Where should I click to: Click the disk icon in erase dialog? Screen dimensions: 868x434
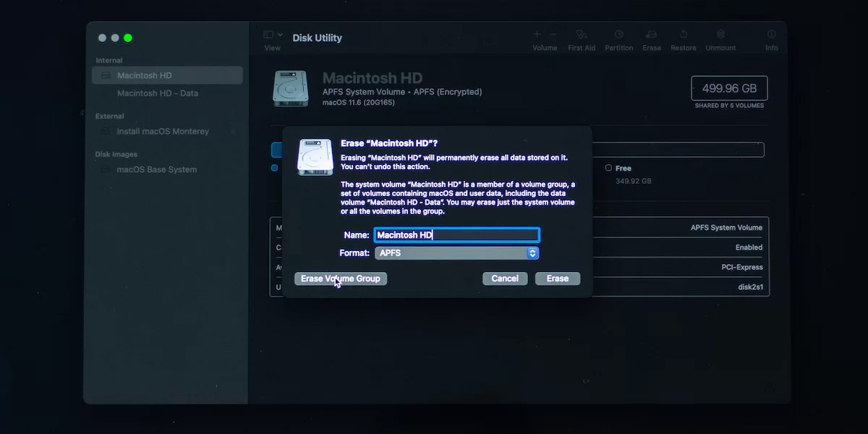[x=315, y=157]
